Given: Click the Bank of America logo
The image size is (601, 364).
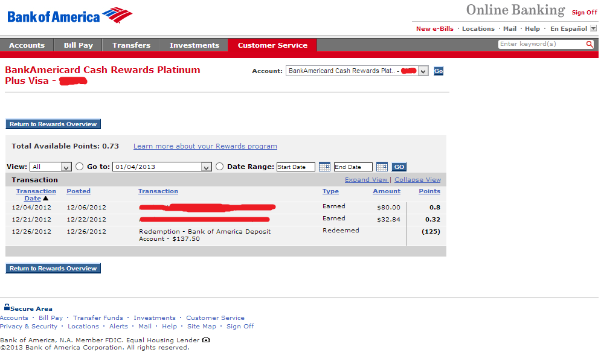Looking at the screenshot, I should coord(69,16).
